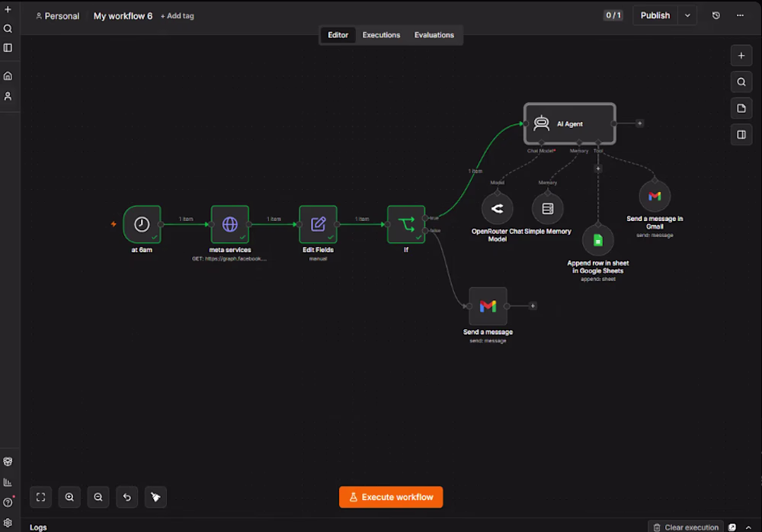This screenshot has width=762, height=532.
Task: Select the Edit Fields node
Action: [x=319, y=224]
